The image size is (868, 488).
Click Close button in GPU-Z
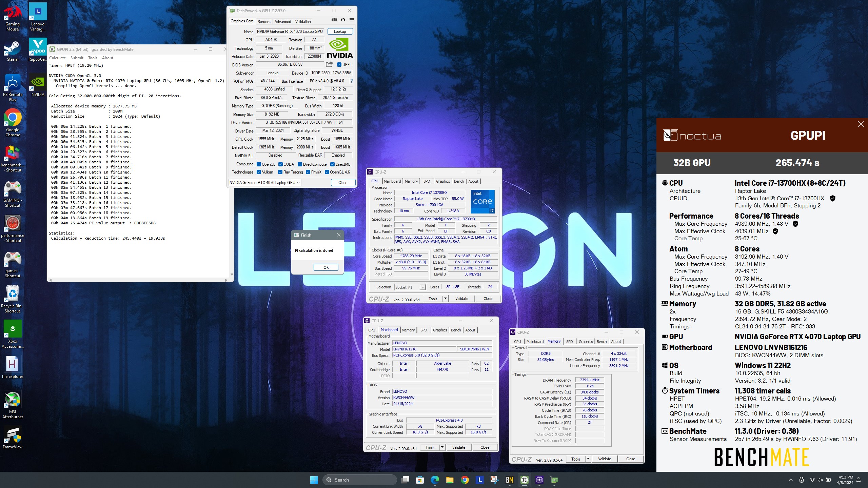tap(343, 183)
